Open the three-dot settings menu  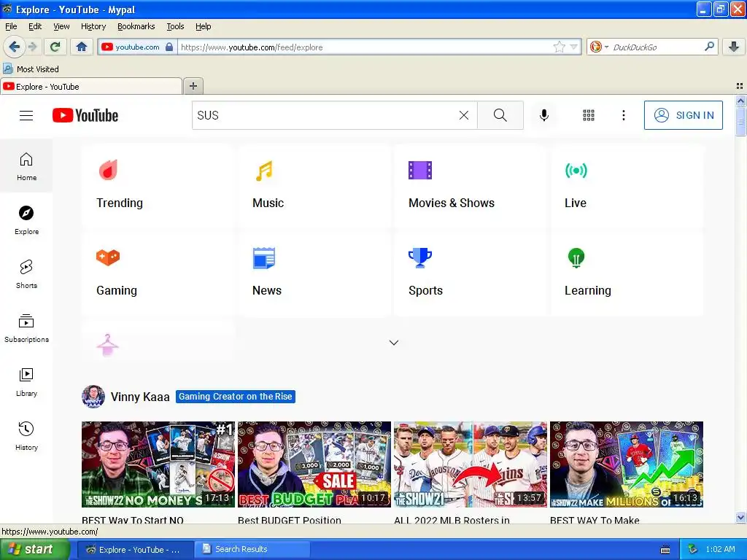[x=623, y=115]
